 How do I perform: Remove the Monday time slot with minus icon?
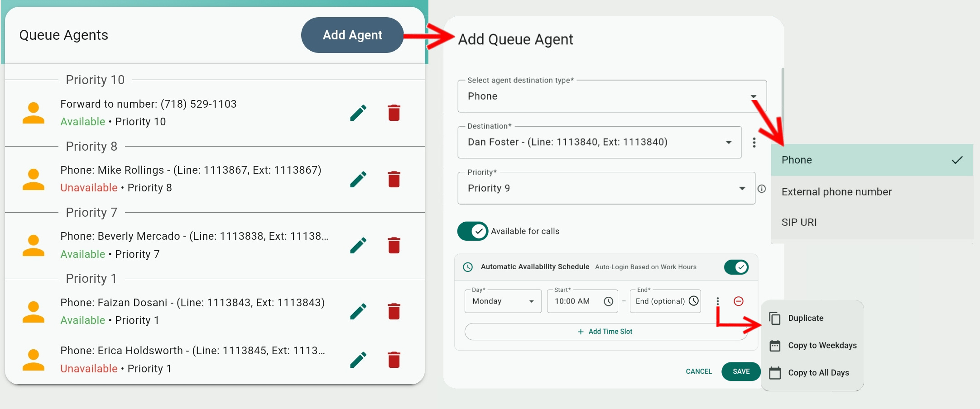[739, 301]
